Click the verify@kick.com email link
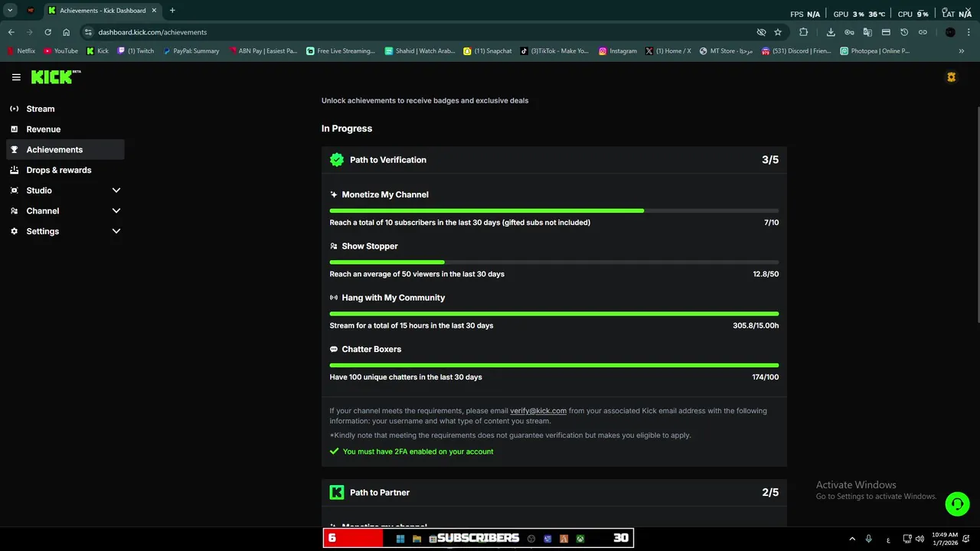Image resolution: width=980 pixels, height=551 pixels. tap(538, 411)
